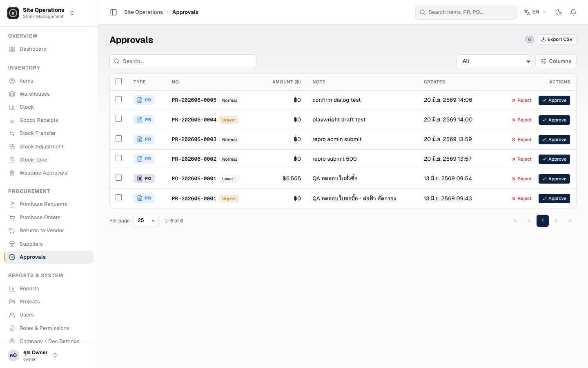The width and height of the screenshot is (588, 368).
Task: Click the Level 1 badge on PO-202606-0001
Action: 229,179
